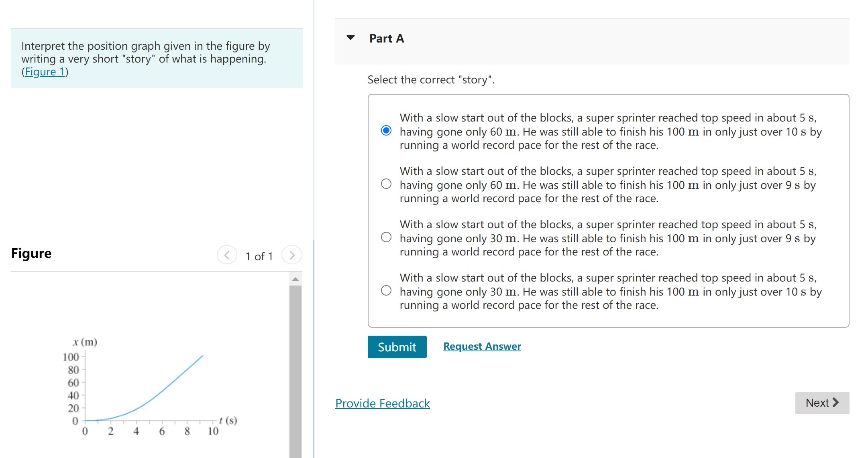Select the radio option mentioning 60 m and 10 s
This screenshot has height=458, width=868.
(385, 130)
